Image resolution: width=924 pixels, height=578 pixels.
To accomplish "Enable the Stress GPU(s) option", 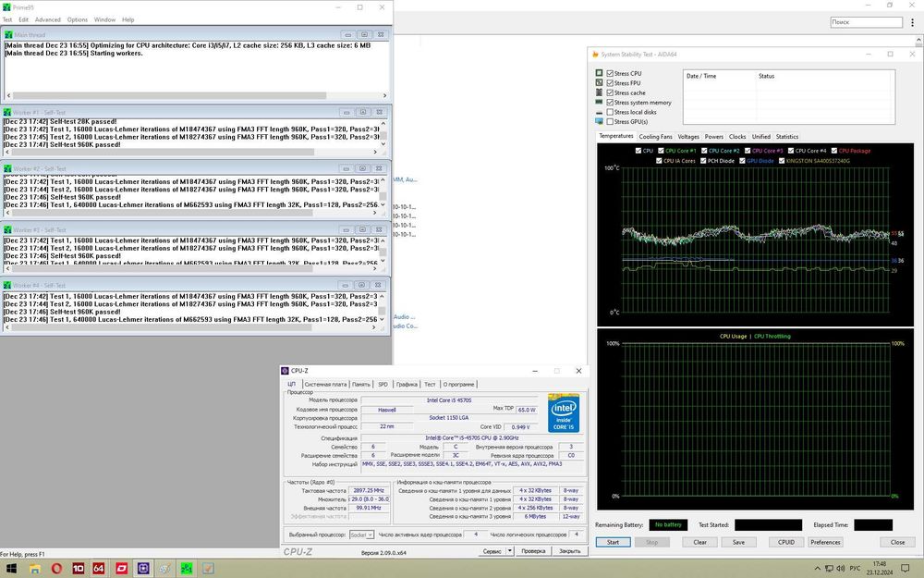I will tap(610, 122).
